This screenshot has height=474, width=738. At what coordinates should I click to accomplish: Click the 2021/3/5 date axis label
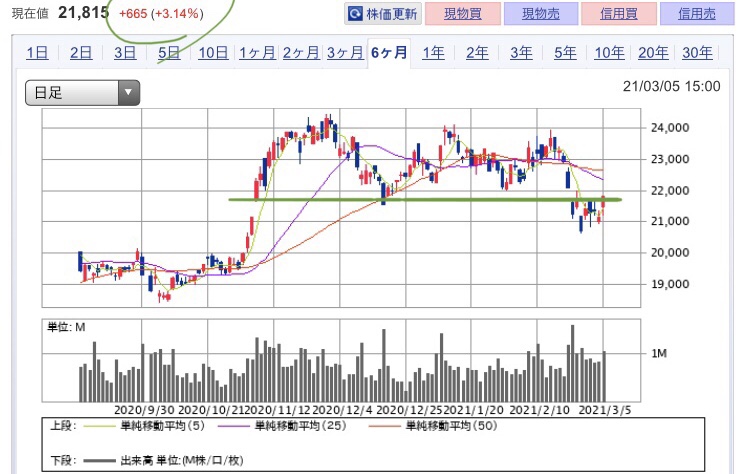pos(605,410)
